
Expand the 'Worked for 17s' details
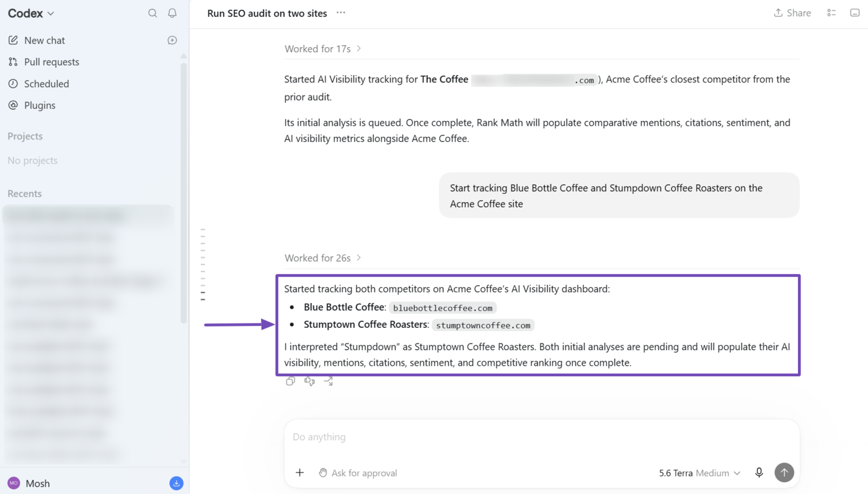click(323, 48)
